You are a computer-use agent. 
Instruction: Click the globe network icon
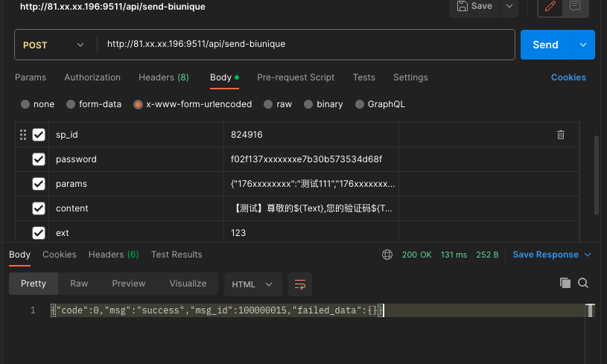pyautogui.click(x=387, y=255)
